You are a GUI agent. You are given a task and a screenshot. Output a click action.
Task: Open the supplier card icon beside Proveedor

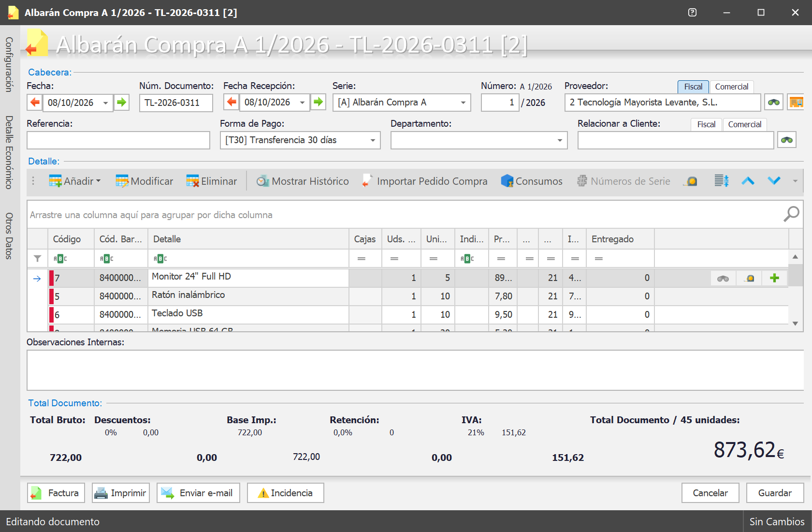[796, 103]
